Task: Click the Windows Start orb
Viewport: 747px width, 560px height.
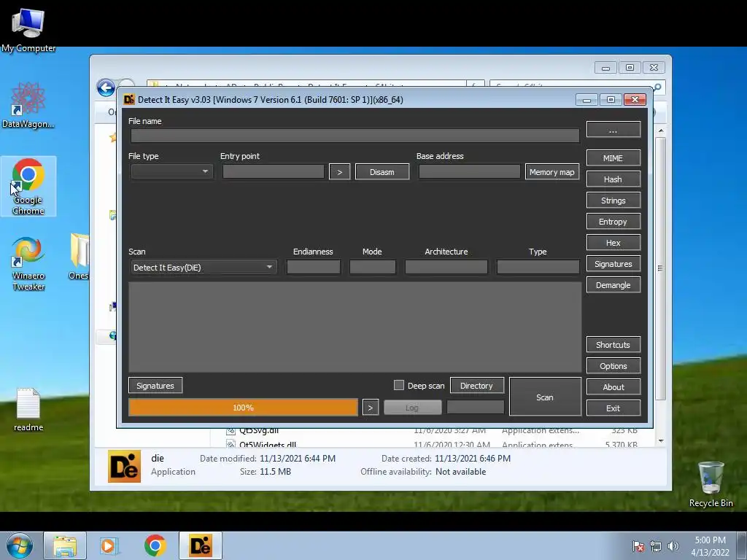Action: click(x=20, y=545)
